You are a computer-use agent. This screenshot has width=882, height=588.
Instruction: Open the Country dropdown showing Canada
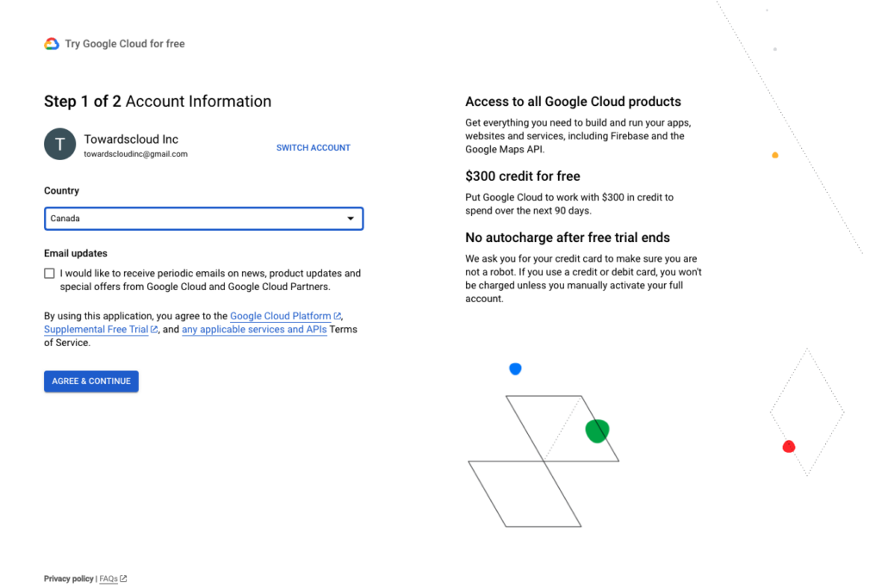pyautogui.click(x=203, y=219)
